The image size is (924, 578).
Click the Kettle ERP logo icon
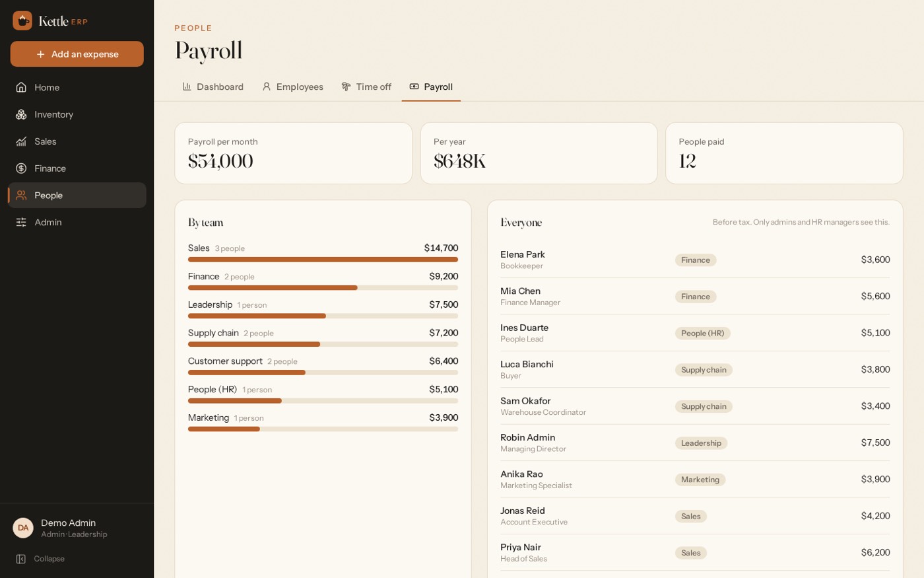click(x=22, y=20)
